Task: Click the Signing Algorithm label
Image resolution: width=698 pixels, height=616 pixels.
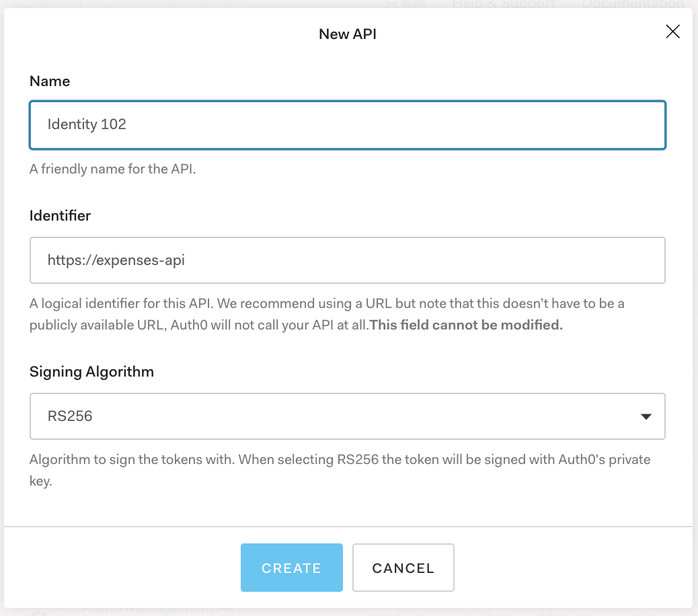Action: pos(91,372)
